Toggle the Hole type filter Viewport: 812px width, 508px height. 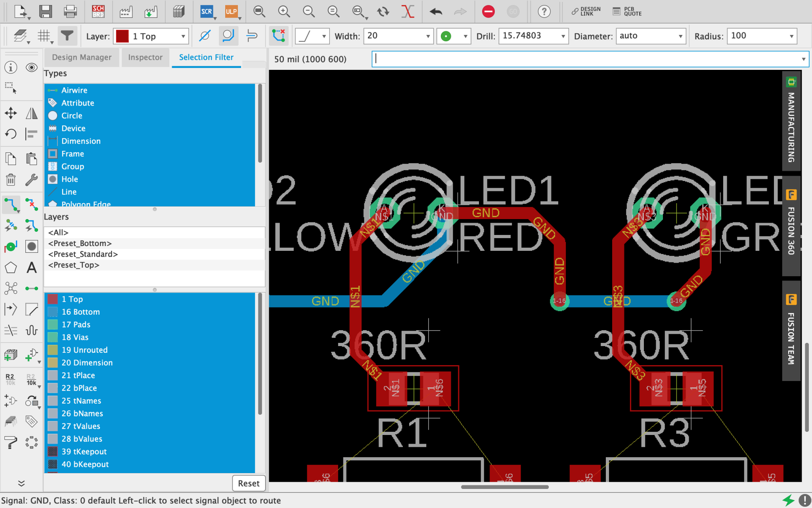(69, 179)
